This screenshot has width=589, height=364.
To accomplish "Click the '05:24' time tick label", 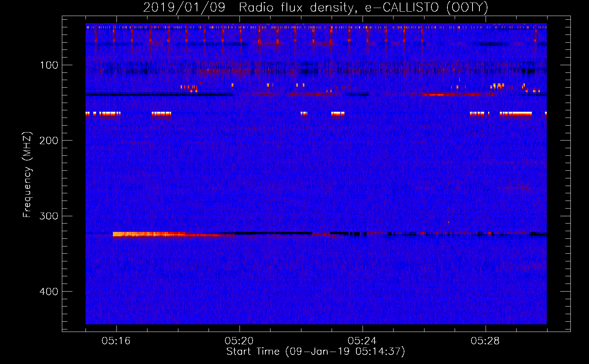I will [362, 341].
